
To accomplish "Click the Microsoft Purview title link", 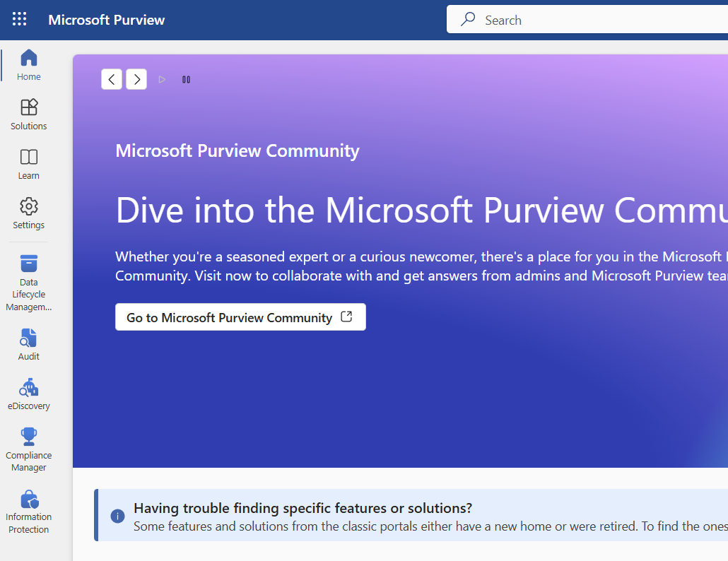I will click(x=106, y=20).
